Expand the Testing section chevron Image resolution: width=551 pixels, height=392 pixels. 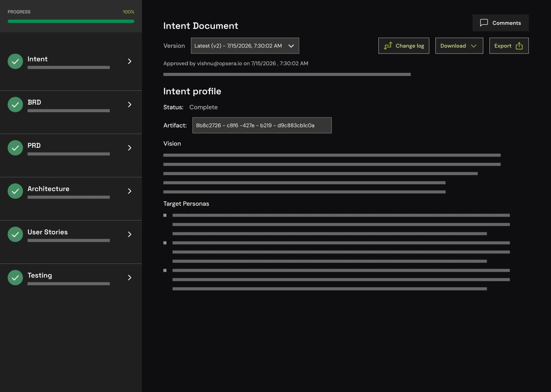tap(130, 278)
